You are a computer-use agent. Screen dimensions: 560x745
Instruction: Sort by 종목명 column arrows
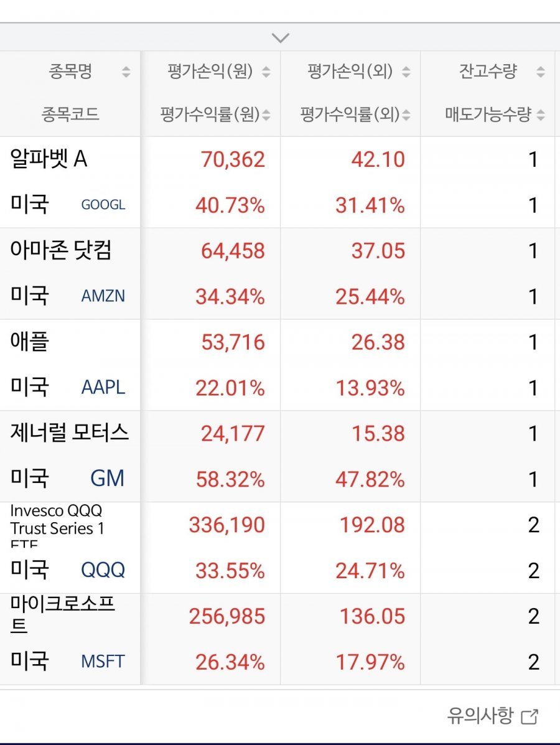click(126, 72)
